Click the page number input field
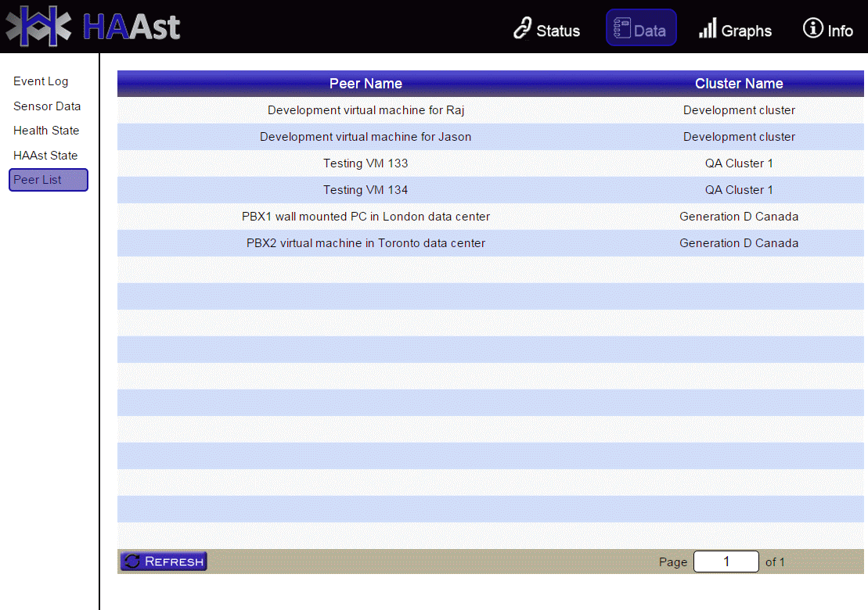Viewport: 868px width, 610px height. point(726,562)
